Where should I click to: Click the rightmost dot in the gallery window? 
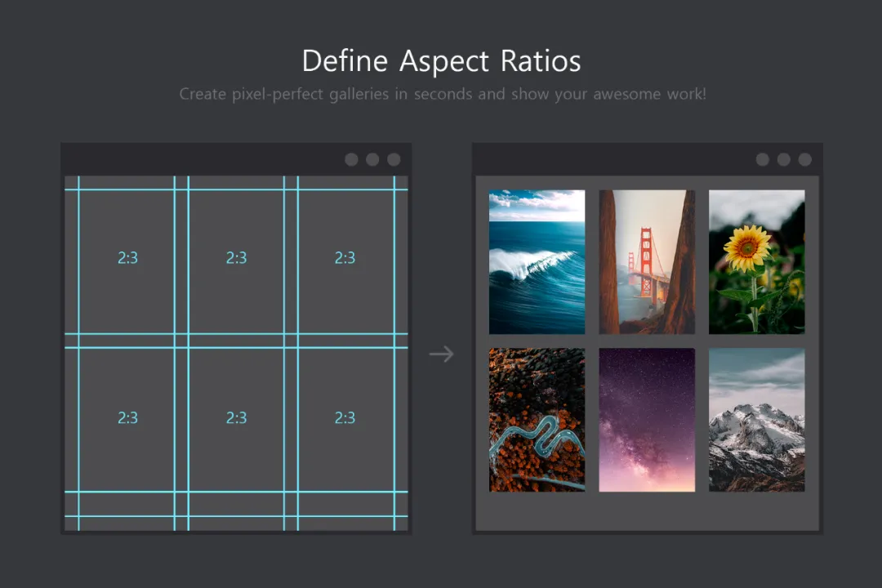[x=805, y=159]
